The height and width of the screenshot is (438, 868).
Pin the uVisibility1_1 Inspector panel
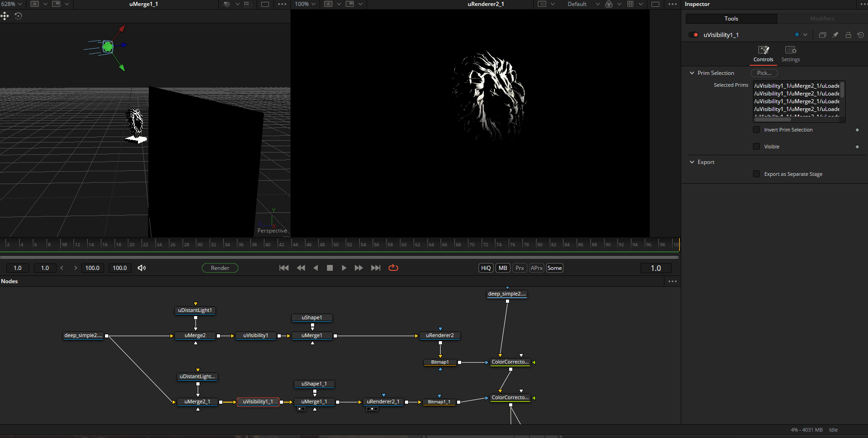click(836, 35)
